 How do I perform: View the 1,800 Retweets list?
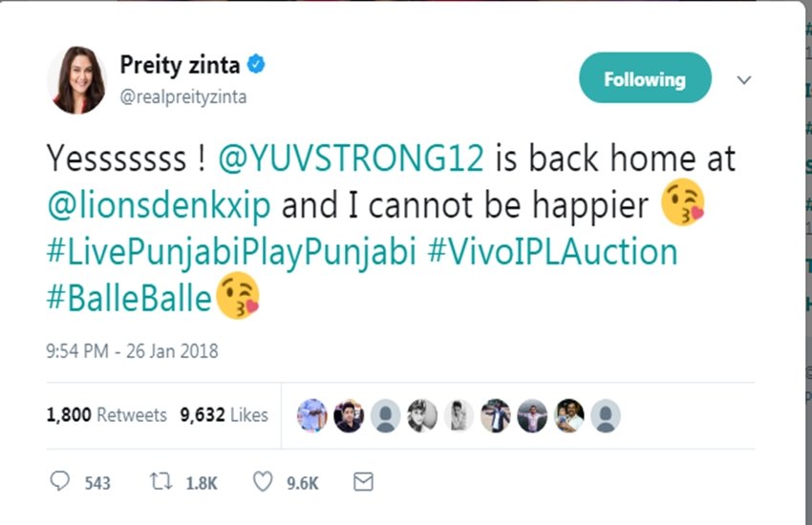pos(107,415)
